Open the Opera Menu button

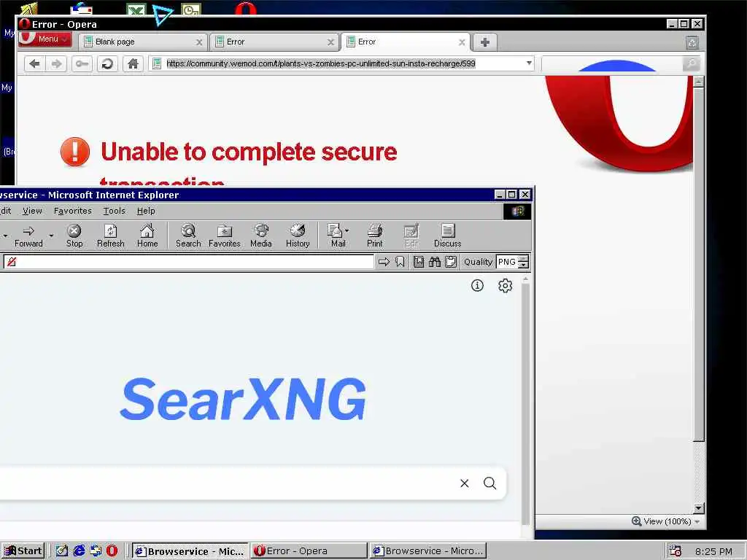[45, 39]
